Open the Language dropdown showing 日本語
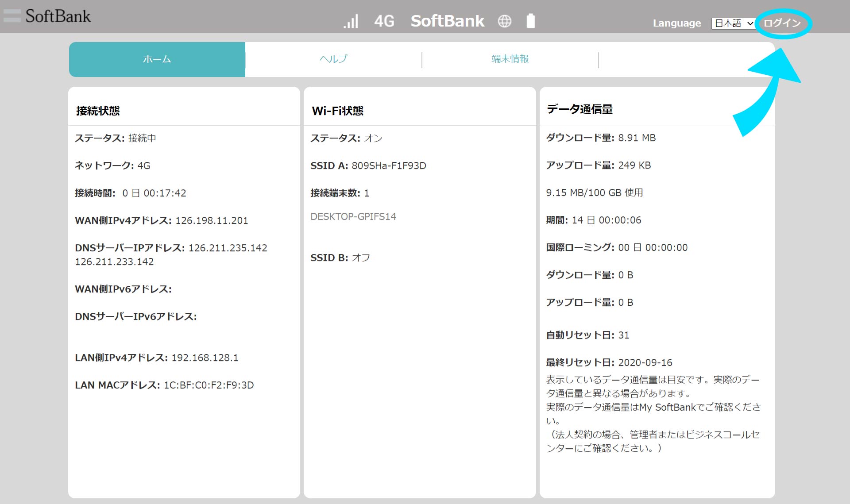This screenshot has height=504, width=850. coord(733,23)
